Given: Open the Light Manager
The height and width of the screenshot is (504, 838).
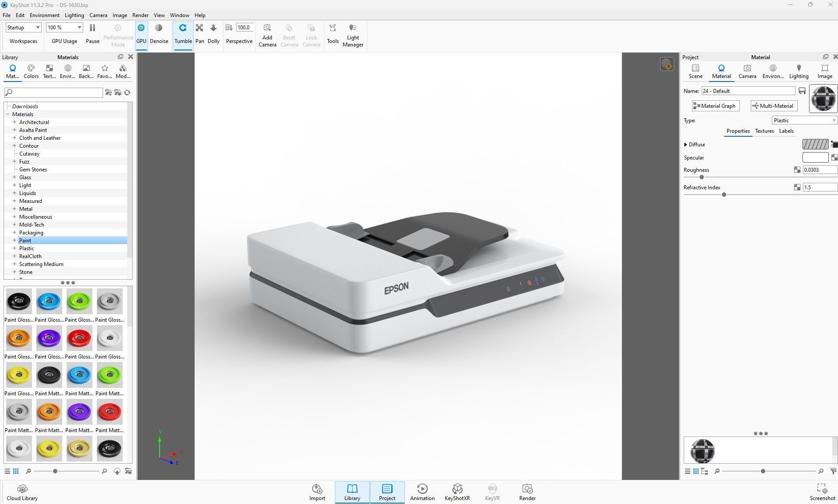Looking at the screenshot, I should click(353, 35).
